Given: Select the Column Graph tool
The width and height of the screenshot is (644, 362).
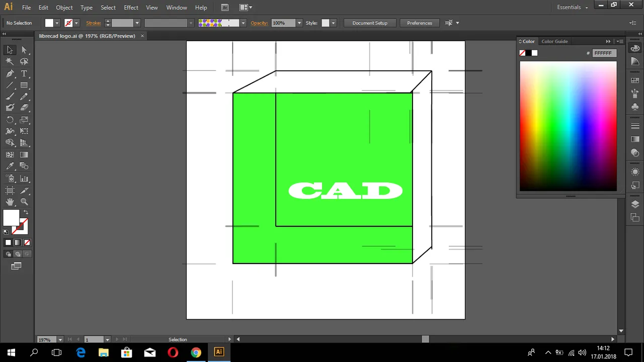Looking at the screenshot, I should (24, 178).
